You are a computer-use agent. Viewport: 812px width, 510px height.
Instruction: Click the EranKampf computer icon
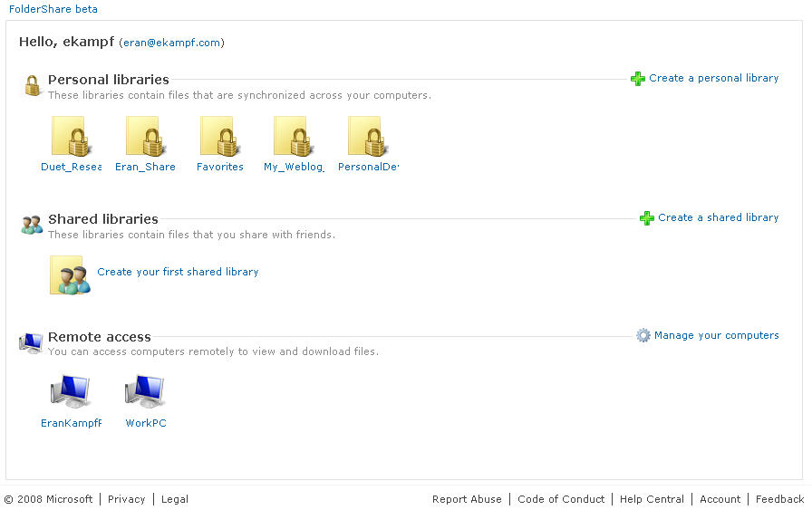click(71, 392)
